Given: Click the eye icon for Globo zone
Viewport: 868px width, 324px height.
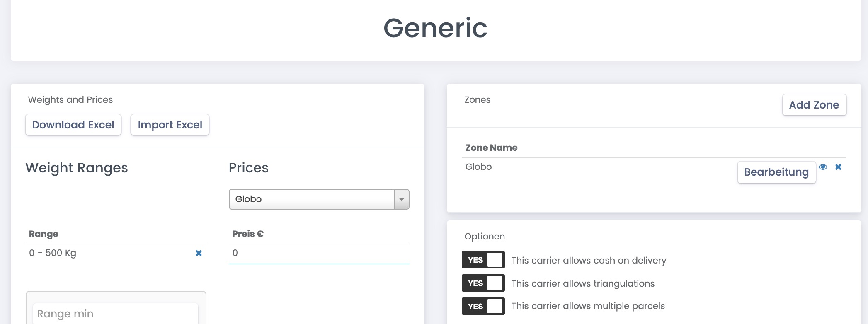Looking at the screenshot, I should click(823, 167).
